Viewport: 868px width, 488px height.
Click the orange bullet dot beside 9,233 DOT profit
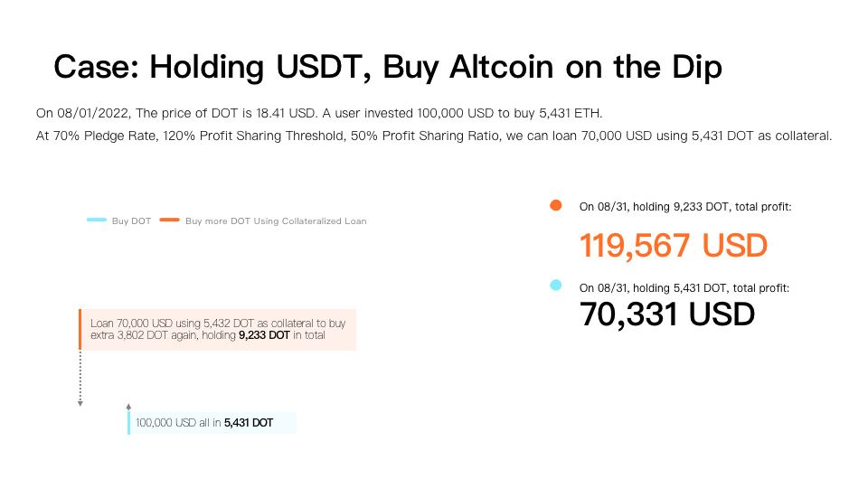click(x=556, y=205)
